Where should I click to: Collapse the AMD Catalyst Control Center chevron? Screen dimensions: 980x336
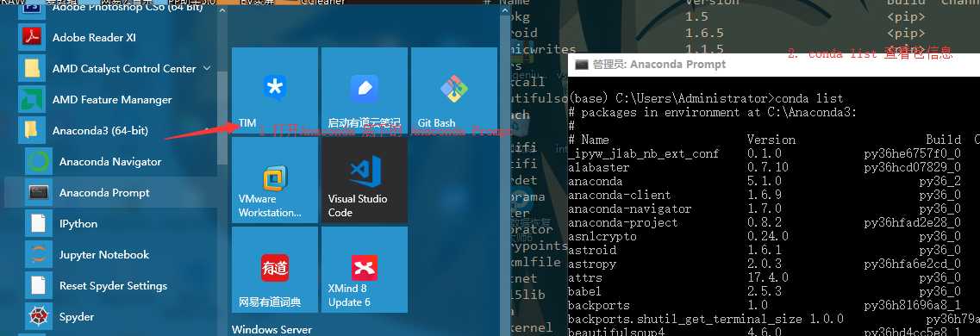tap(208, 69)
